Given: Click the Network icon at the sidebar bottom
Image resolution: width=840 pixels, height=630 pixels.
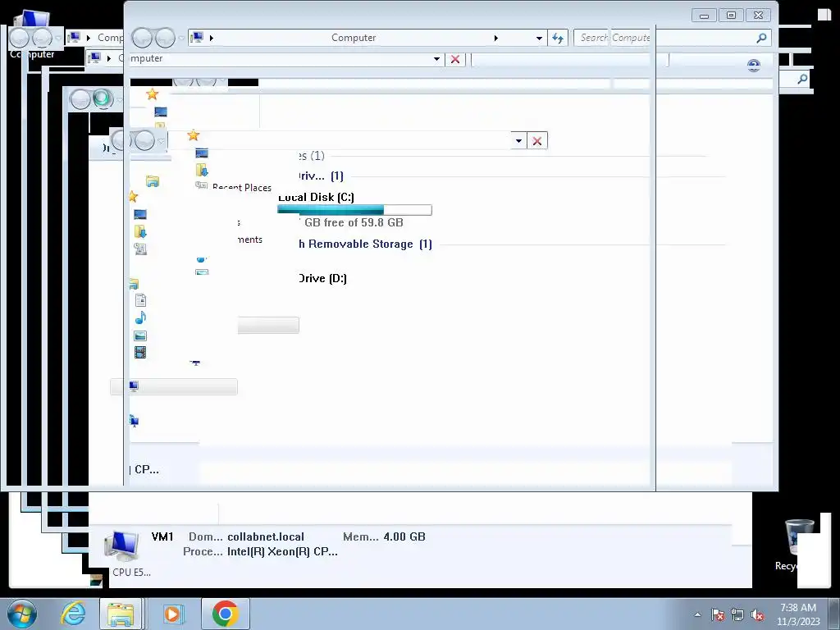Looking at the screenshot, I should (134, 422).
